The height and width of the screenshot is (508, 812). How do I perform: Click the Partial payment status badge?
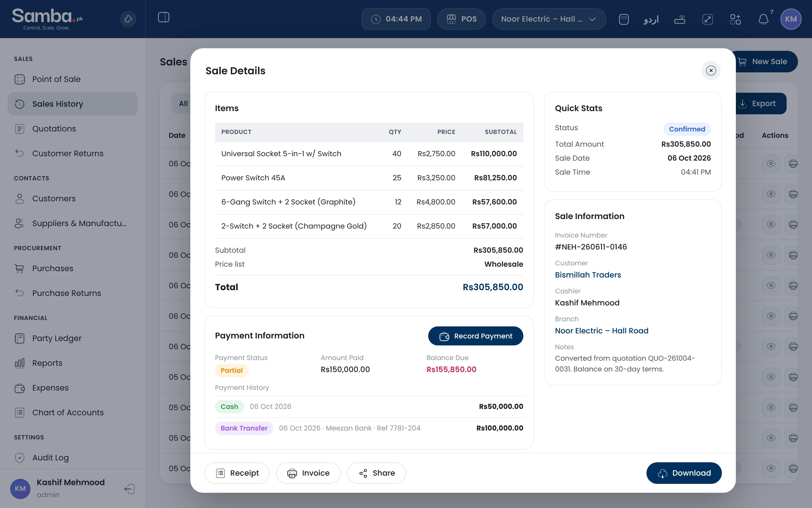232,370
